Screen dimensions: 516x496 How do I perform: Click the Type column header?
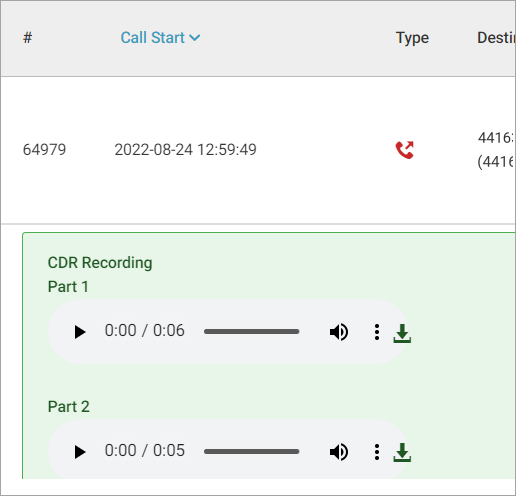pyautogui.click(x=412, y=38)
